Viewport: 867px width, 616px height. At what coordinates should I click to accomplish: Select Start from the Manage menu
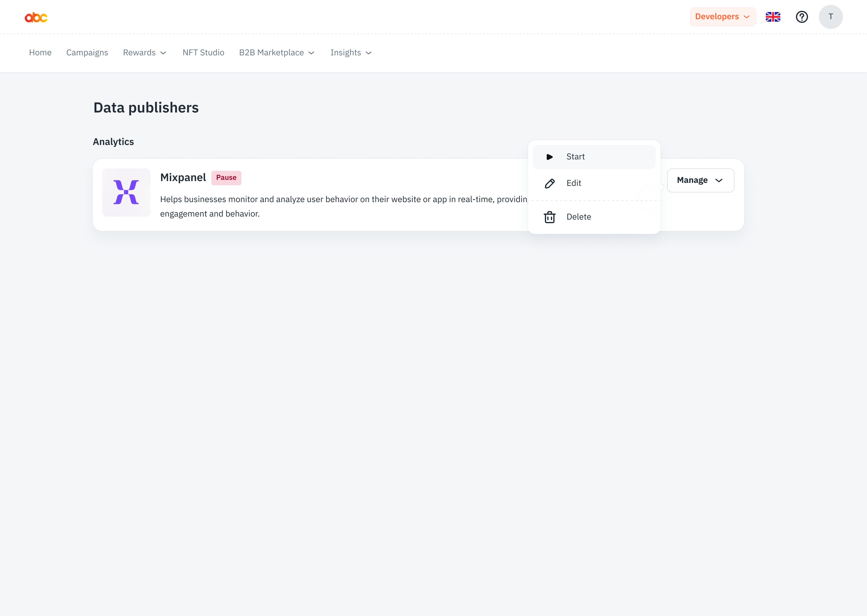(576, 157)
